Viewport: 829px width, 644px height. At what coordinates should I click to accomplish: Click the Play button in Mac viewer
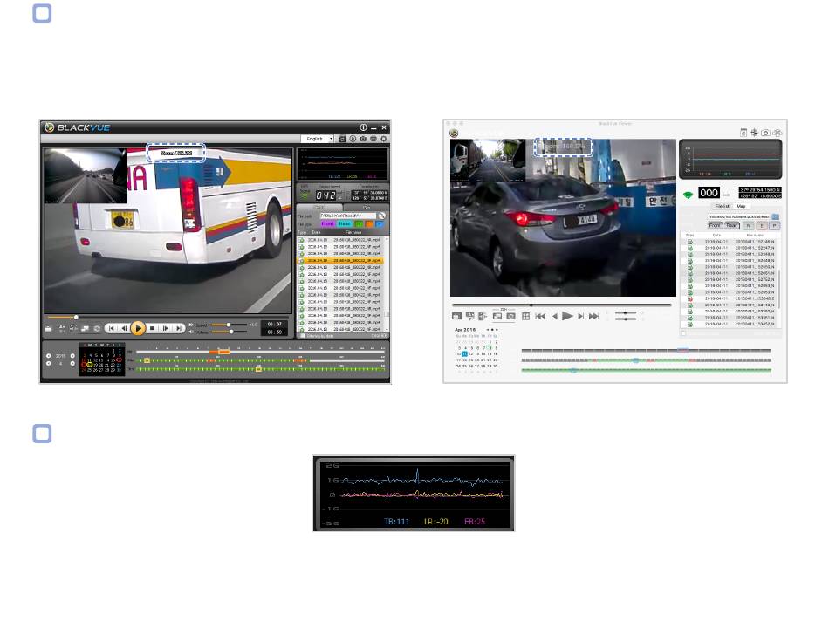pyautogui.click(x=567, y=316)
